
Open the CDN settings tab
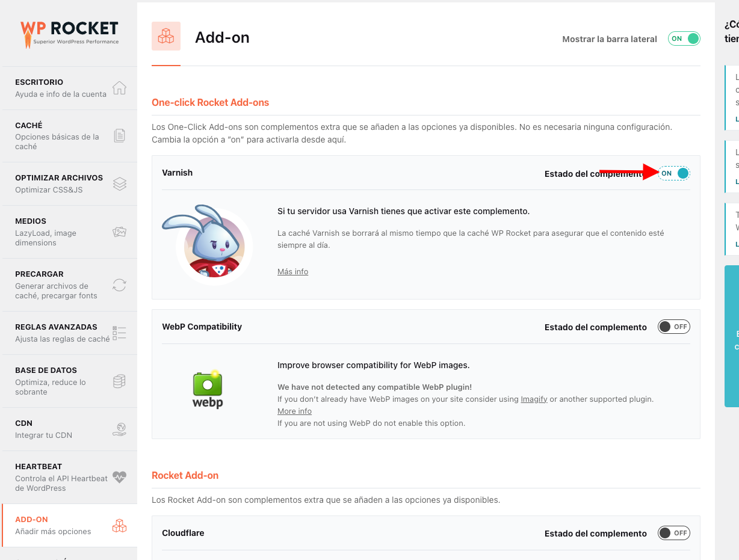70,429
